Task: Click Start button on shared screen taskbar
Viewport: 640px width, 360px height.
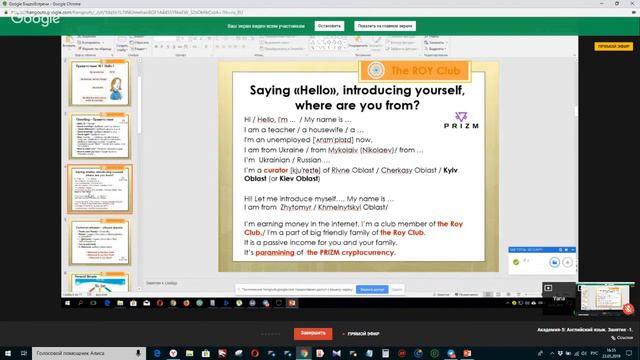Action: 68,303
